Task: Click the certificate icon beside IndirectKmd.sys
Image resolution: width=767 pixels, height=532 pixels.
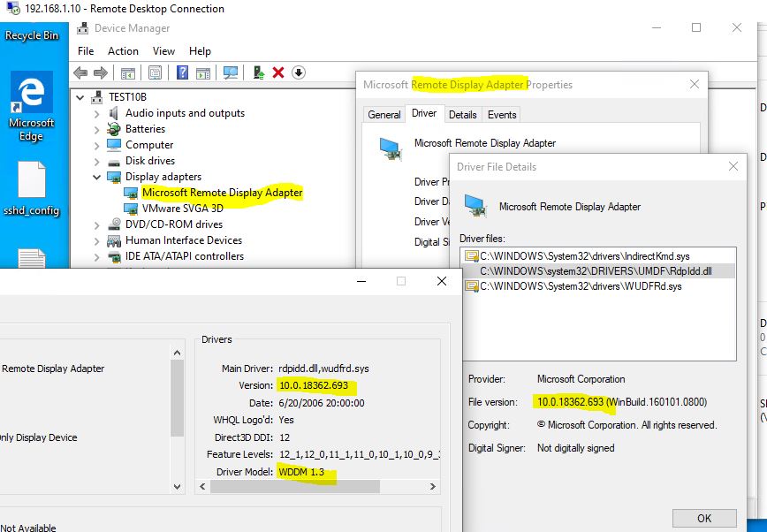Action: (472, 256)
